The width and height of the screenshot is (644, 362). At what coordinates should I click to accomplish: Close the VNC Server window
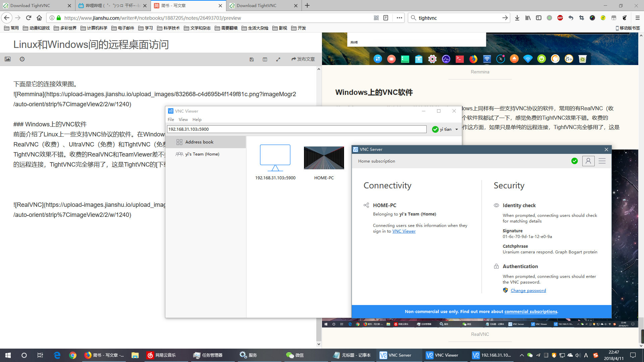(x=606, y=149)
